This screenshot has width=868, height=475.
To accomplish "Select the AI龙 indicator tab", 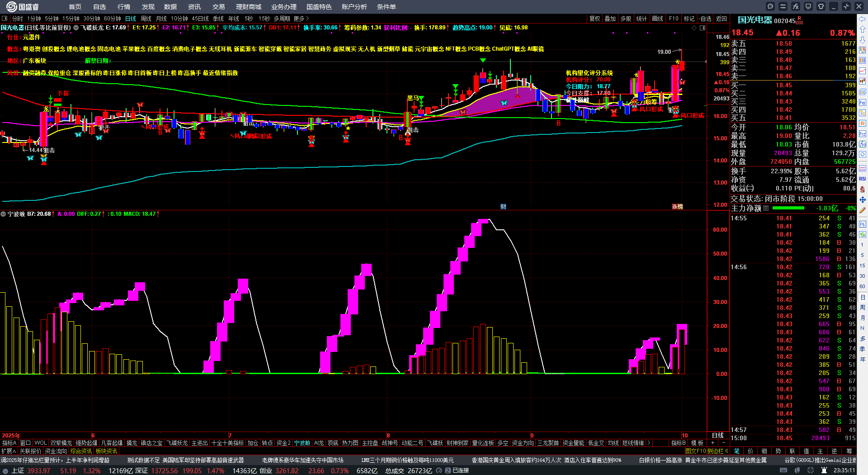I will click(x=319, y=443).
